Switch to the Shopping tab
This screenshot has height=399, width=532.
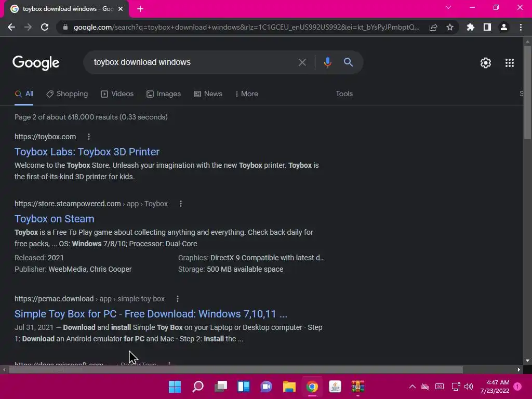67,94
